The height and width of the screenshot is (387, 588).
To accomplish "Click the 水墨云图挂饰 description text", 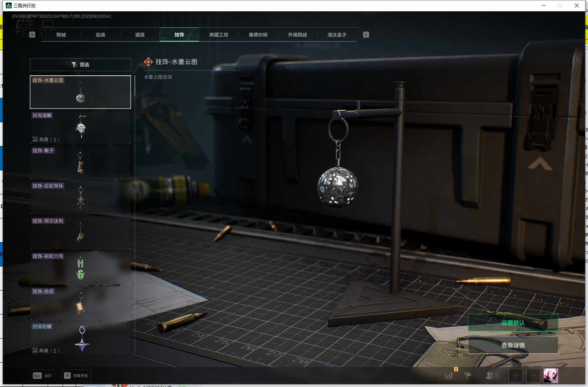I will click(158, 77).
